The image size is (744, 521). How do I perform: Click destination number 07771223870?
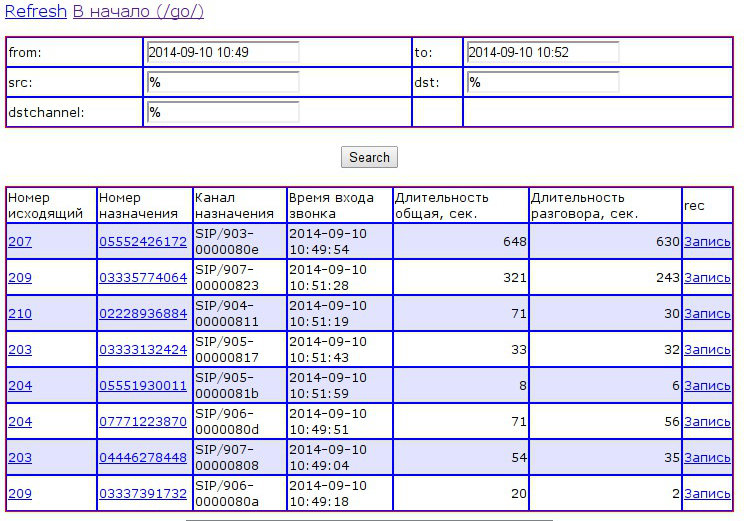pyautogui.click(x=143, y=421)
